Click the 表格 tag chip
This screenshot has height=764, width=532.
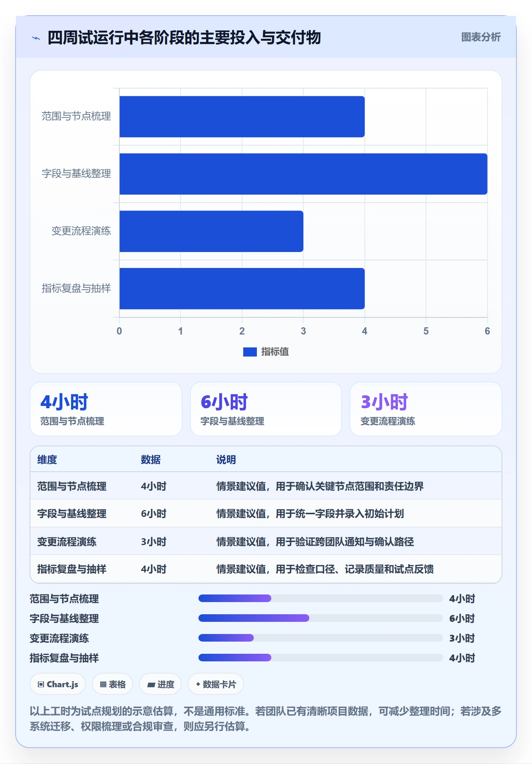point(112,684)
